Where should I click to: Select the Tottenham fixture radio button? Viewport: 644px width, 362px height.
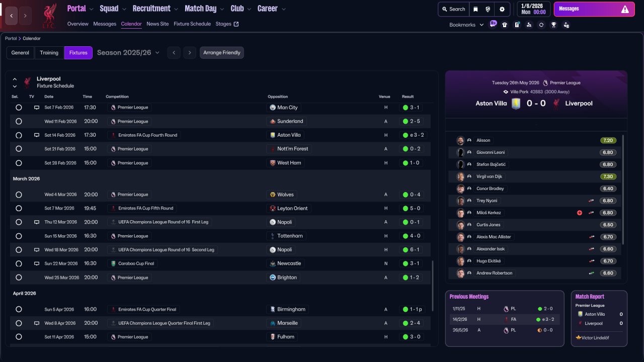coord(19,236)
